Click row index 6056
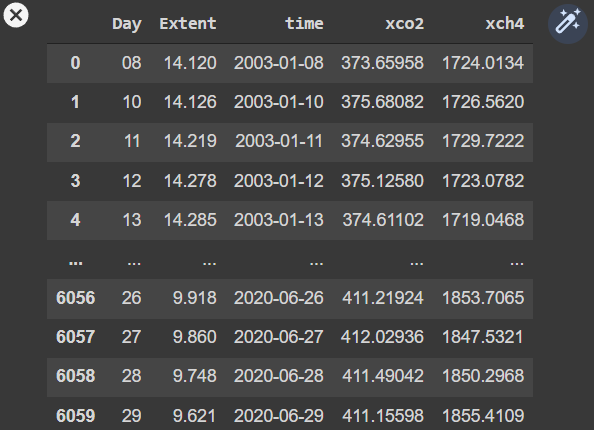 coord(75,298)
